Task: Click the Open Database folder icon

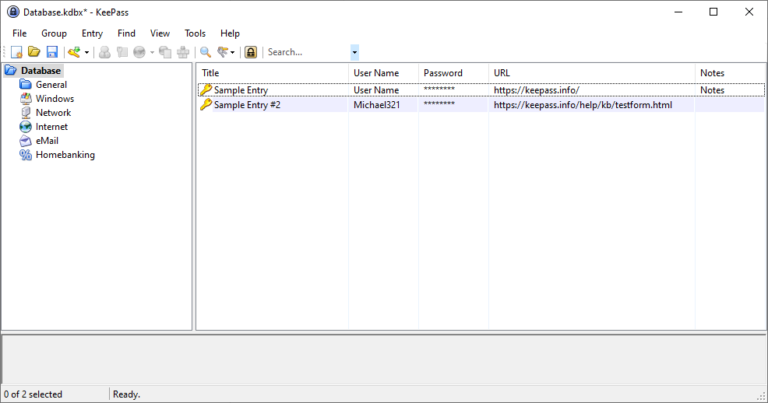Action: [x=34, y=52]
